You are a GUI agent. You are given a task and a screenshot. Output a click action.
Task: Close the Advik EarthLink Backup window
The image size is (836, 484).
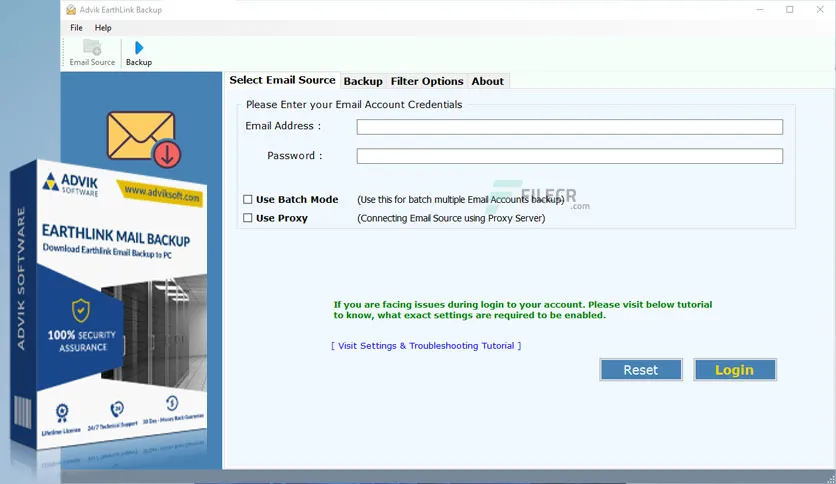pyautogui.click(x=820, y=10)
